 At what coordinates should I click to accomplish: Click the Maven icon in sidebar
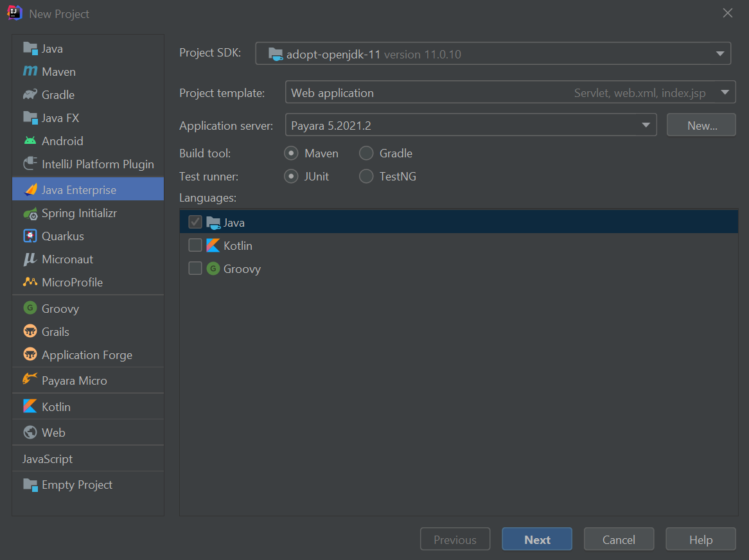pyautogui.click(x=30, y=71)
